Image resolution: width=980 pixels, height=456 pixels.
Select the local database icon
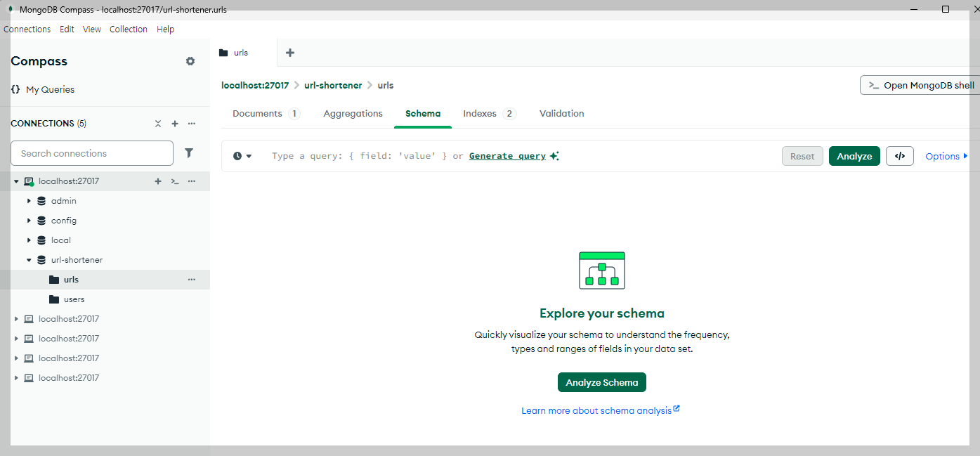point(41,240)
